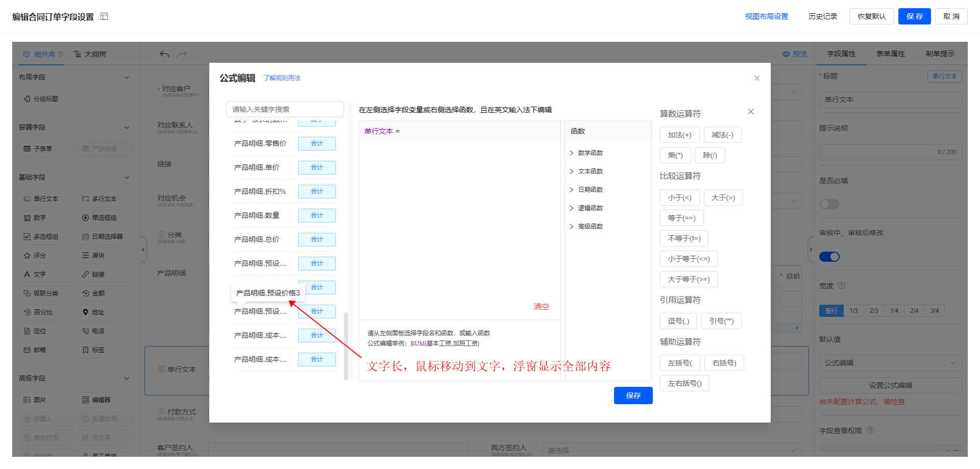980x469 pixels.
Task: Click 清空 to clear the formula
Action: (x=542, y=307)
